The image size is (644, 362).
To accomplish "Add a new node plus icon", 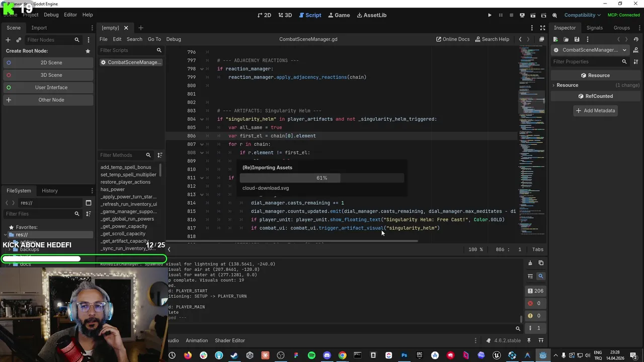I will 8,40.
